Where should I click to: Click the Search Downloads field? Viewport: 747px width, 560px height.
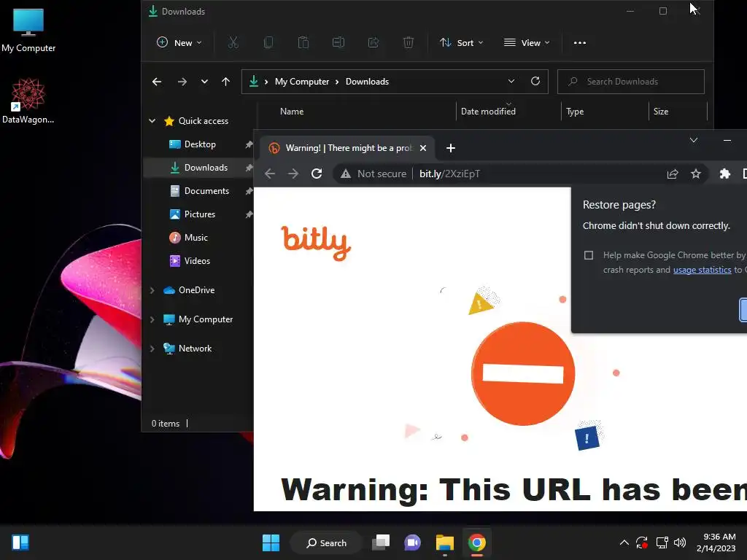(631, 82)
